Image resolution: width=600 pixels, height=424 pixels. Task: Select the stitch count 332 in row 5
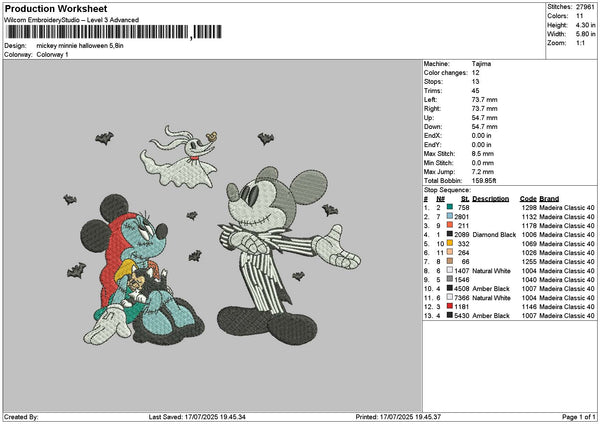tap(463, 243)
